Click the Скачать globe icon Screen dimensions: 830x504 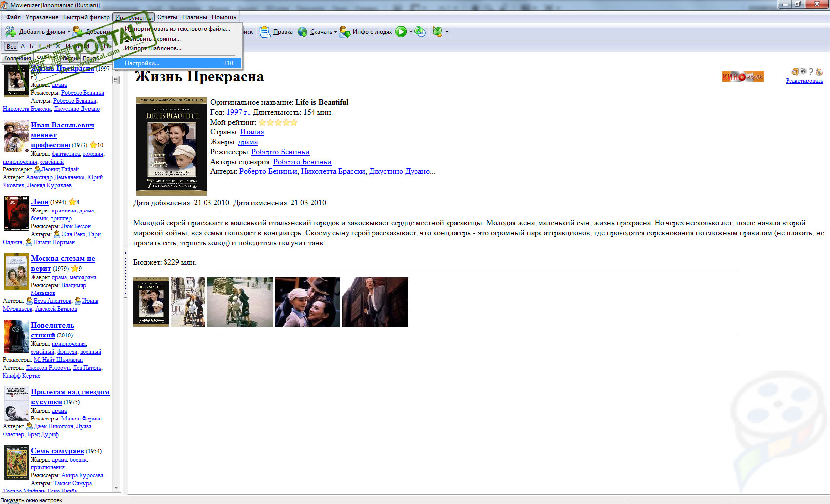pyautogui.click(x=302, y=32)
